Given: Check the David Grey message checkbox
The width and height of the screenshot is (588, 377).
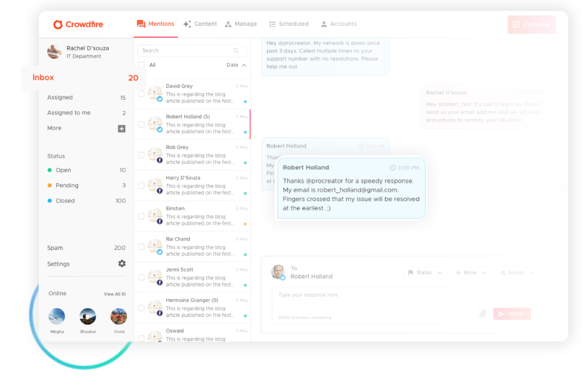Looking at the screenshot, I should 141,94.
